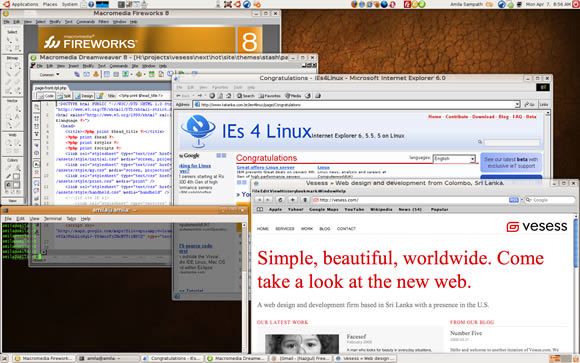
Task: Click the FAQ link on IEs 4 Linux page
Action: coord(517,117)
